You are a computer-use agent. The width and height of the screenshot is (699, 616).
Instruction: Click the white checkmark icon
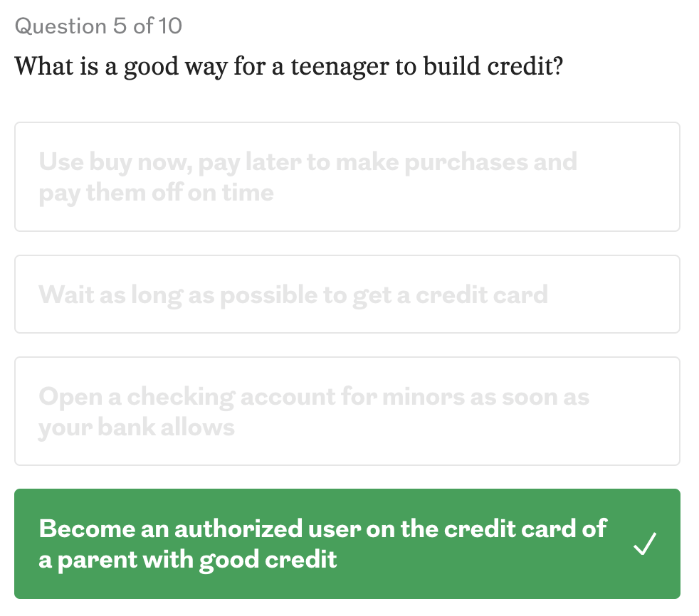(645, 544)
